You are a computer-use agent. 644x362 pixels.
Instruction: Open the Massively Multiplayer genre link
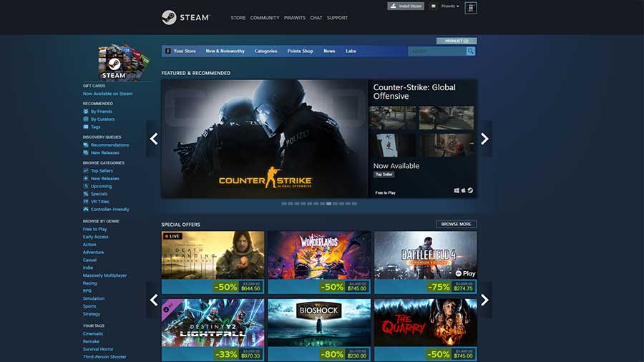pos(104,275)
